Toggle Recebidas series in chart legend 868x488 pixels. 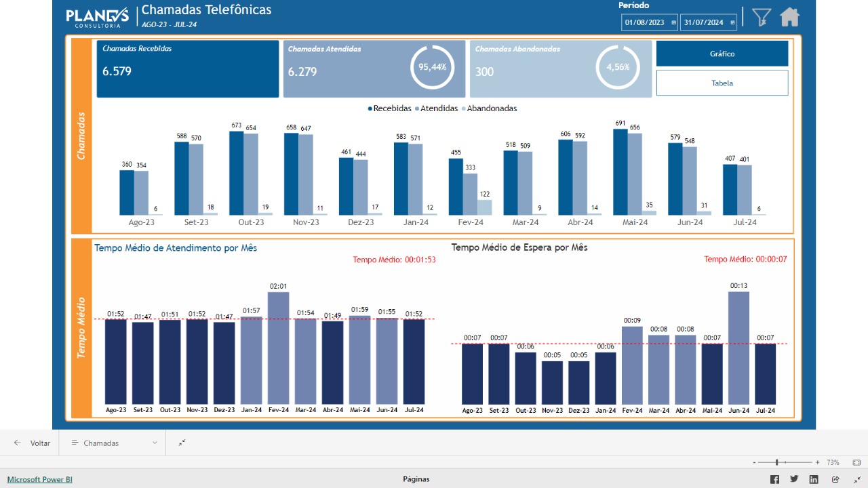[390, 108]
